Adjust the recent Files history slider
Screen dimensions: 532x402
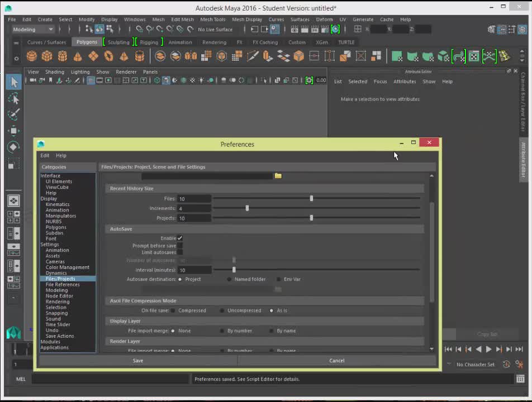tap(311, 199)
